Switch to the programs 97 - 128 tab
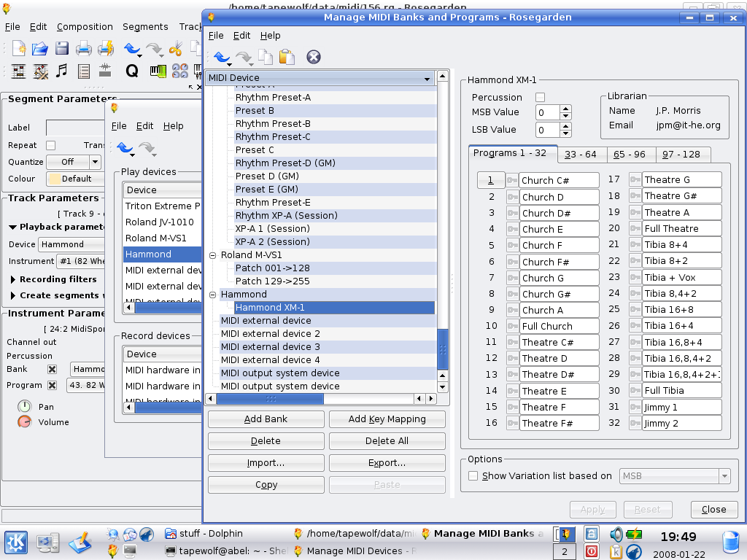 point(681,155)
